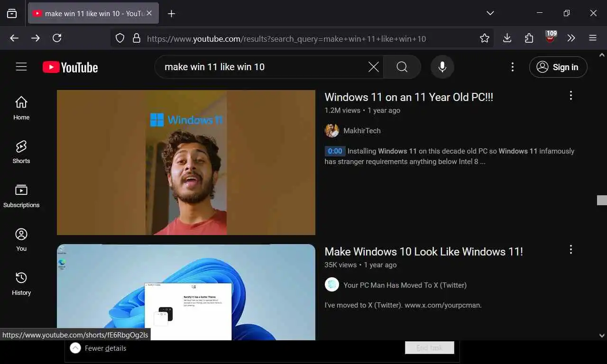Jump to 0:00 timestamp chip
Image resolution: width=607 pixels, height=364 pixels.
pos(335,151)
